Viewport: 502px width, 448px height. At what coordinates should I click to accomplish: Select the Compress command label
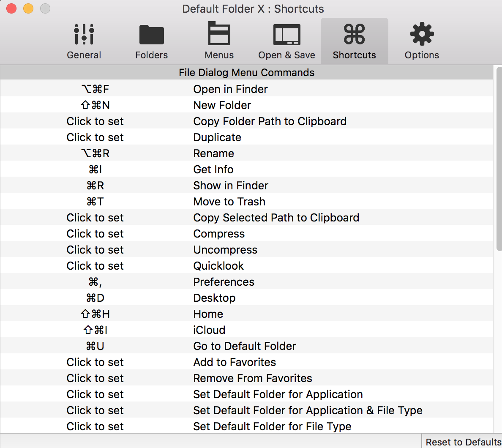[x=218, y=234]
